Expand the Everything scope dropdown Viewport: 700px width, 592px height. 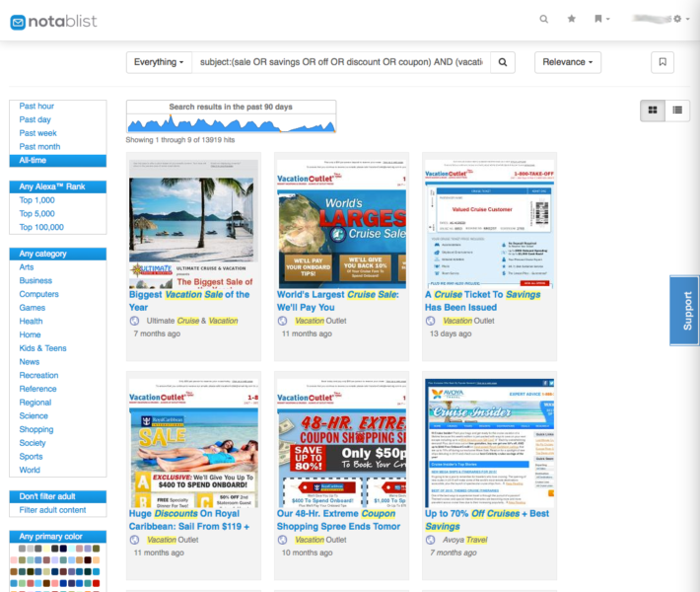pos(159,62)
